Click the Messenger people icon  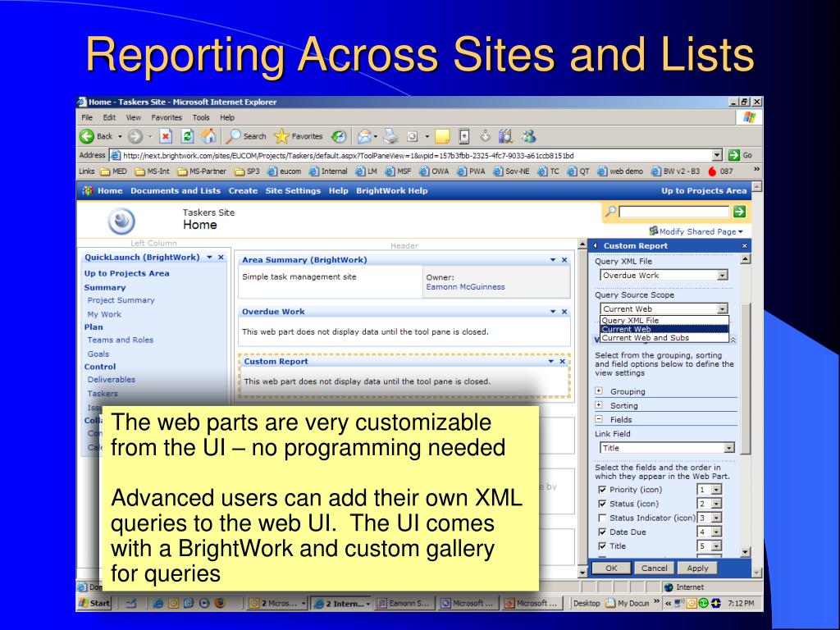pos(529,137)
